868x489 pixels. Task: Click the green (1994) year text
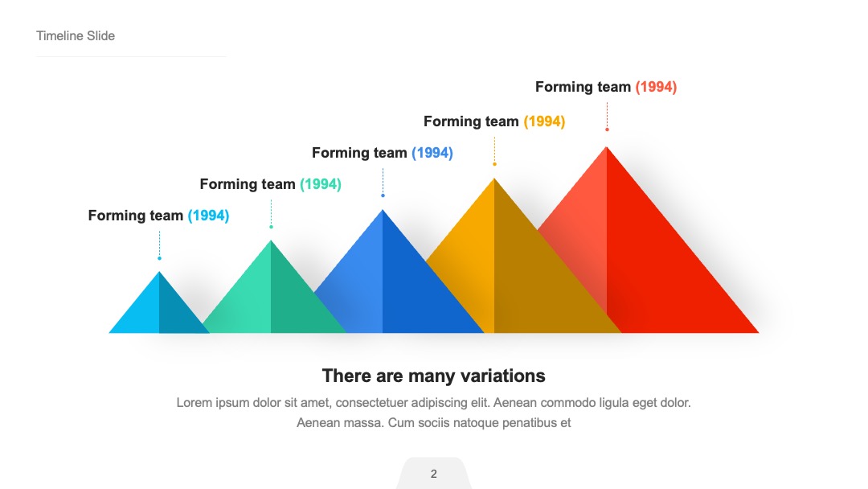pos(321,184)
